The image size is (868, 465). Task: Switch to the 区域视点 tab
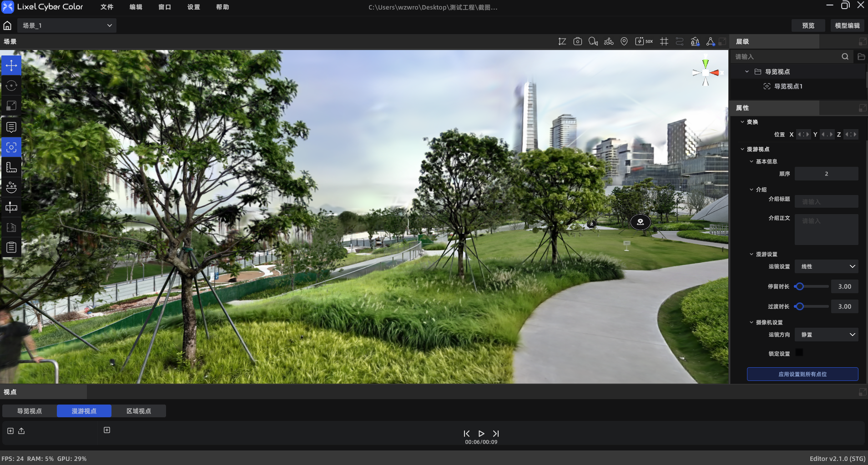click(x=139, y=411)
